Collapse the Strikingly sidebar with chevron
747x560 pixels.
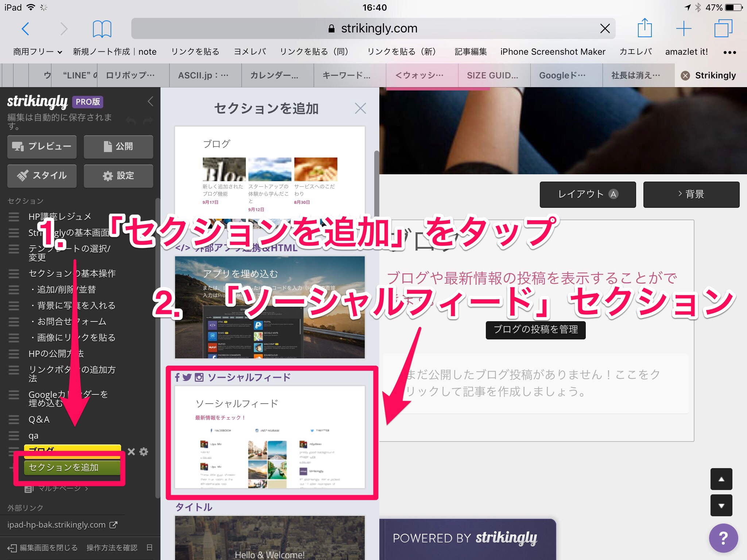150,101
